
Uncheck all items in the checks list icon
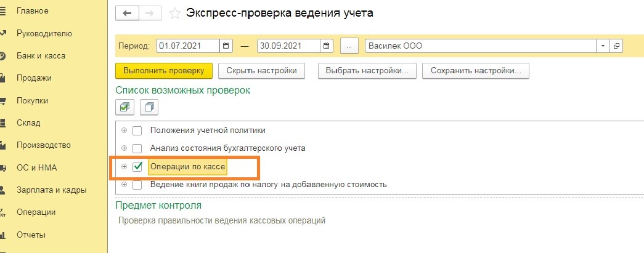coord(149,108)
